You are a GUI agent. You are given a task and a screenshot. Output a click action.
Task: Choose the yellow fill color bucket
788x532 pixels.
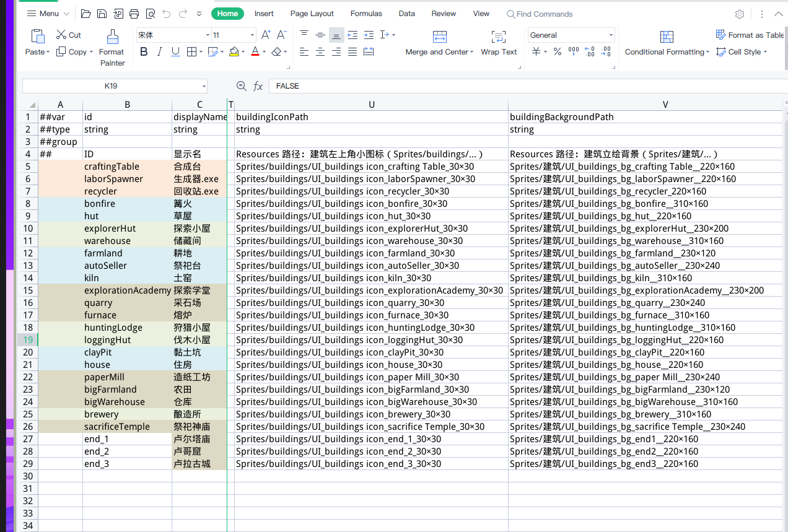pyautogui.click(x=234, y=52)
